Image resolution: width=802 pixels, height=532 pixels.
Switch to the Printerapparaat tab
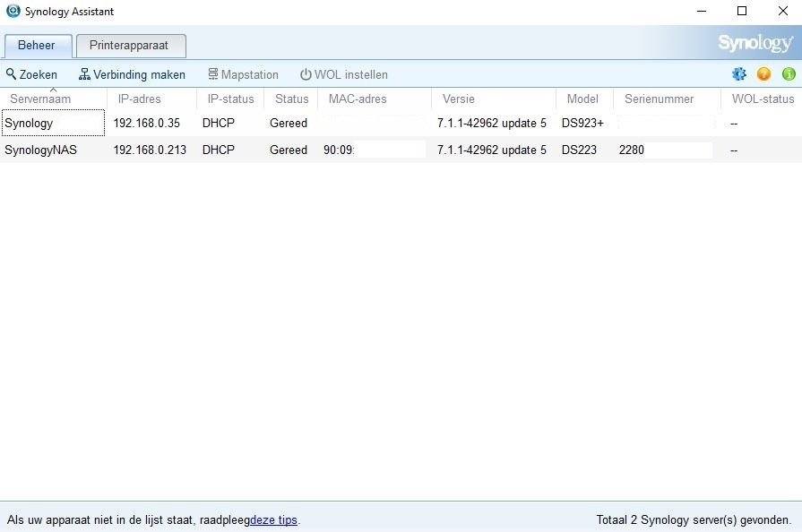click(131, 46)
